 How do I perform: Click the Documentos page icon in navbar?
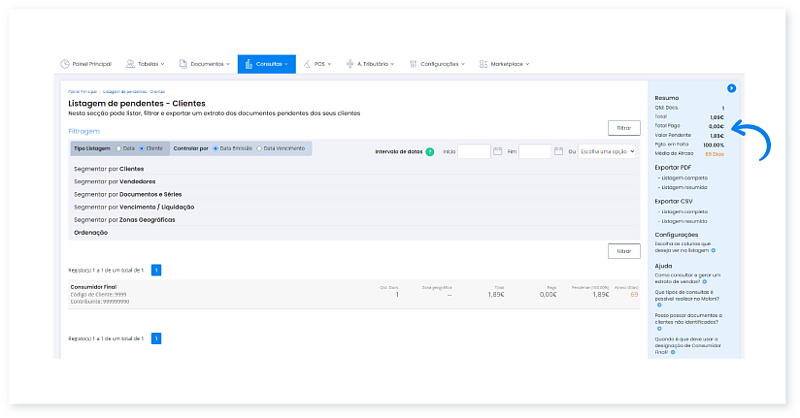(183, 64)
